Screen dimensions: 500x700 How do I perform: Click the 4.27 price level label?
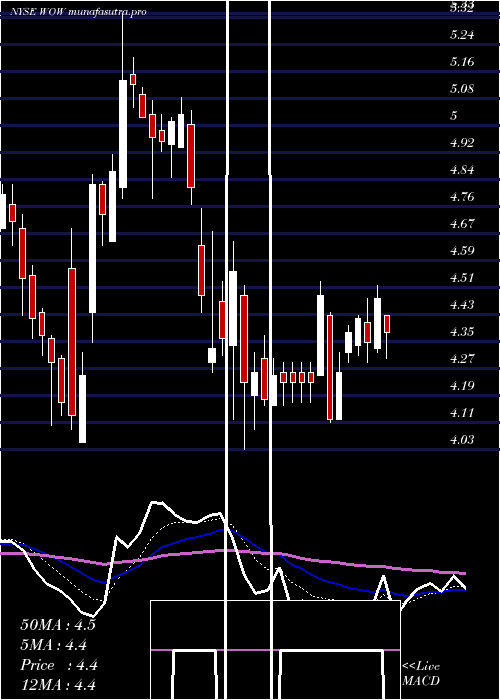[462, 358]
